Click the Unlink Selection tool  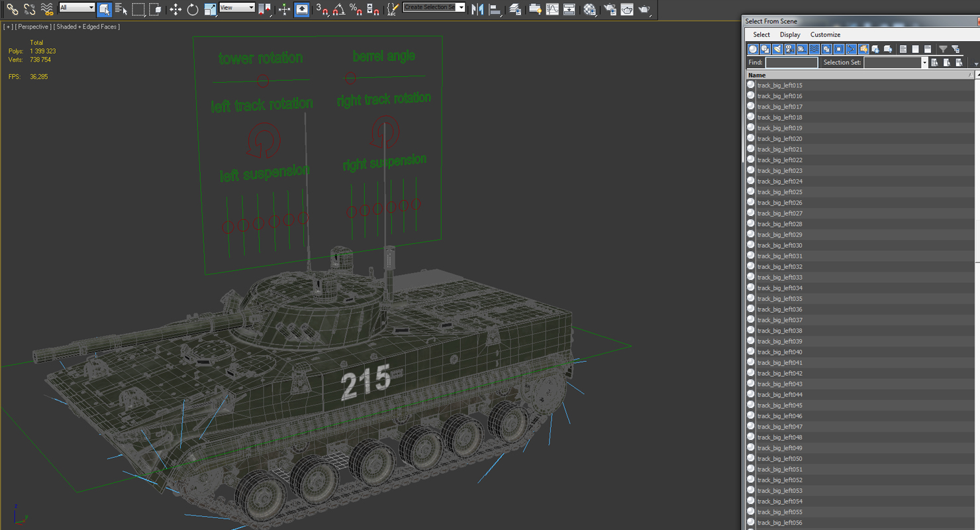(29, 9)
